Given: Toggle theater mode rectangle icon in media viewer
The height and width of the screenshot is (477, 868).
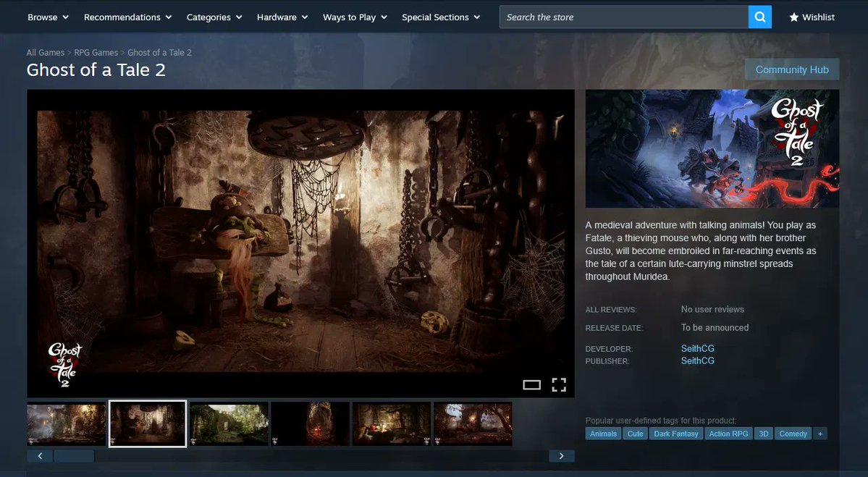Looking at the screenshot, I should coord(531,384).
